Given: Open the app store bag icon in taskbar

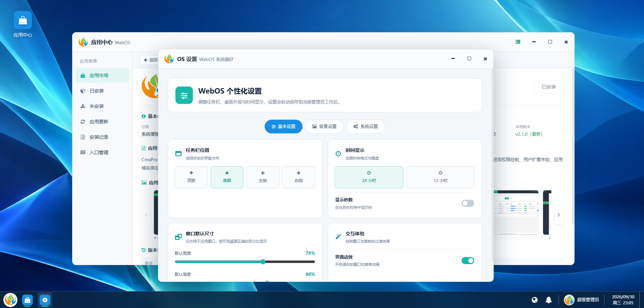Looking at the screenshot, I should 28,300.
